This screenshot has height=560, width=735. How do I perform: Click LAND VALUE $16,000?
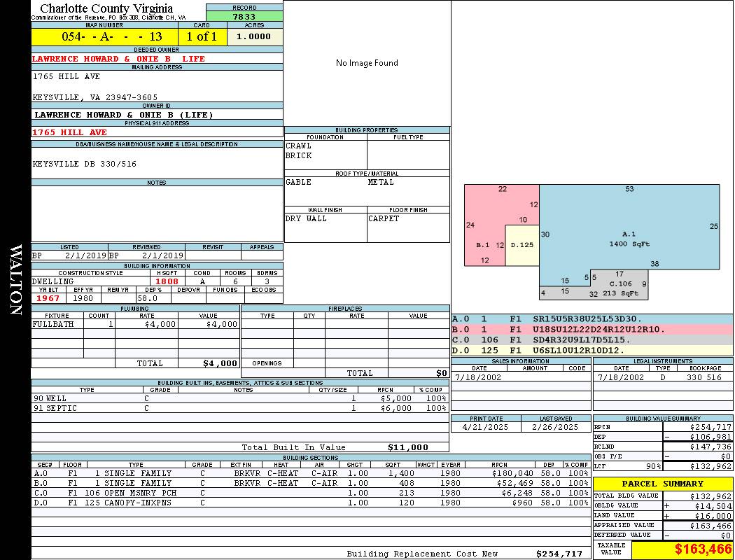click(x=713, y=516)
